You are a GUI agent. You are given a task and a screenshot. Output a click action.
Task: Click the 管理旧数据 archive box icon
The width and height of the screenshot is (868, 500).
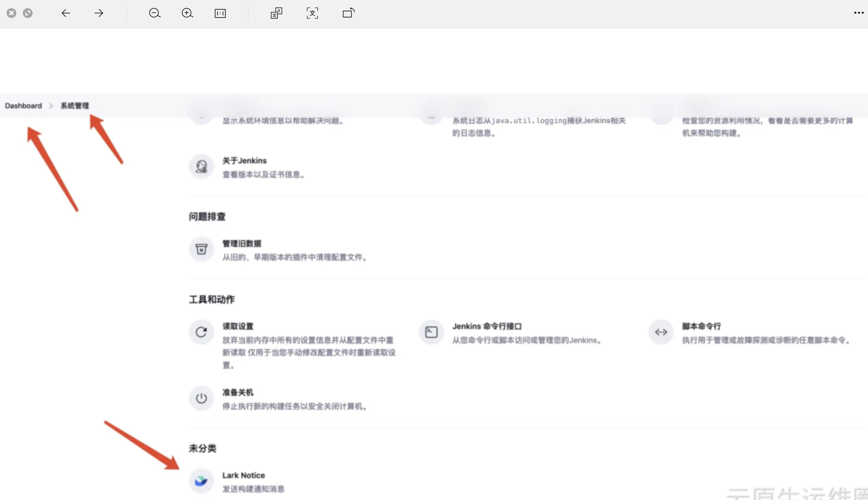201,249
